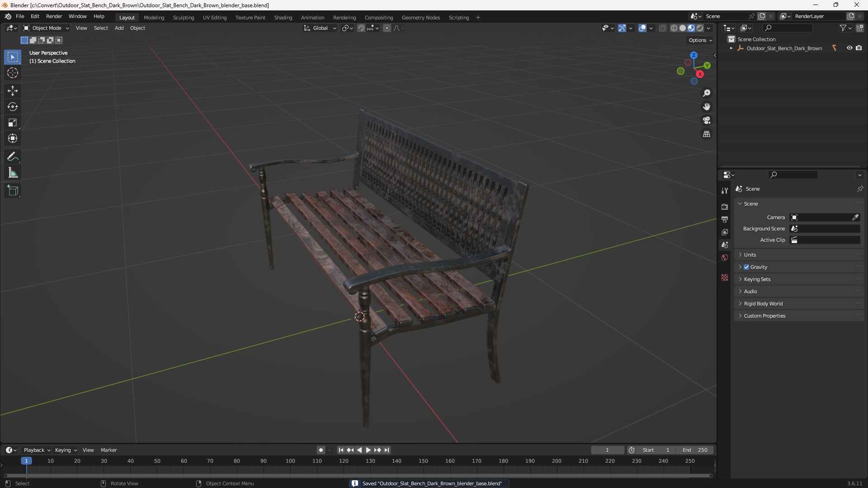
Task: Expand Outdoor_Slat_Bench_Dark_Brown tree item
Action: [731, 48]
